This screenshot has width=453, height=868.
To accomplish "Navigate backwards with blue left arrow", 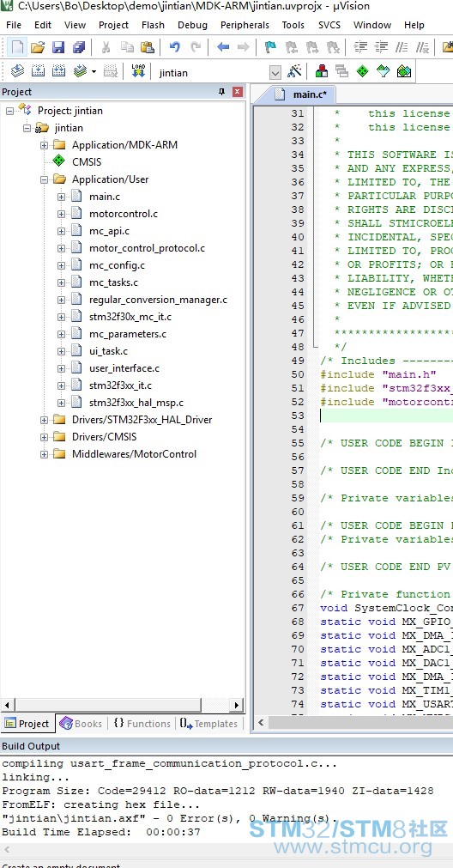I will point(223,47).
